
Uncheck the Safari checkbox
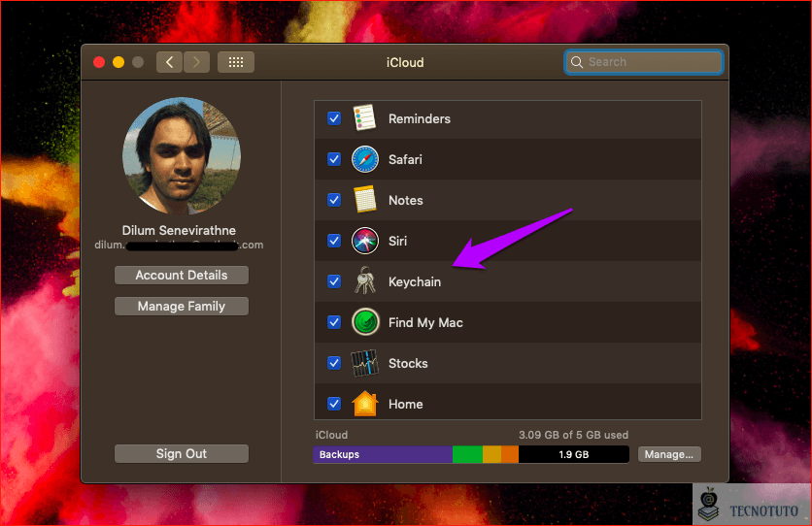[x=334, y=159]
